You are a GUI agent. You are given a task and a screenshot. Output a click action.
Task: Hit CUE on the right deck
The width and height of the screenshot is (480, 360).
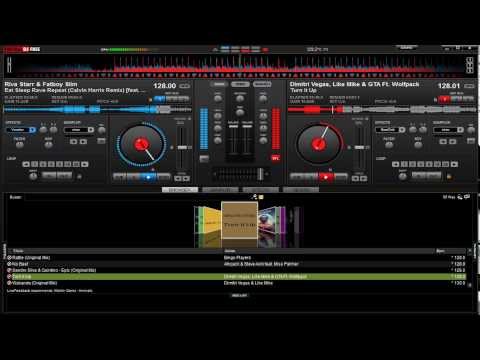click(x=297, y=177)
